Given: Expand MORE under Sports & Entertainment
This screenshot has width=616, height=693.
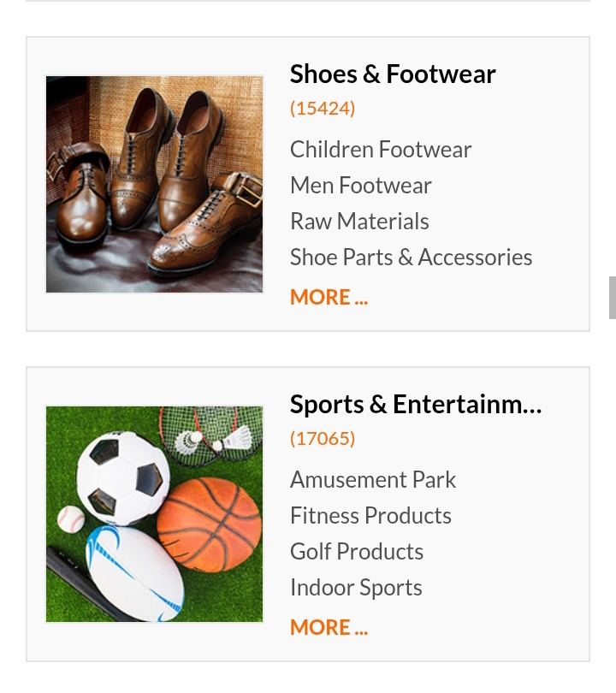Looking at the screenshot, I should (x=329, y=628).
